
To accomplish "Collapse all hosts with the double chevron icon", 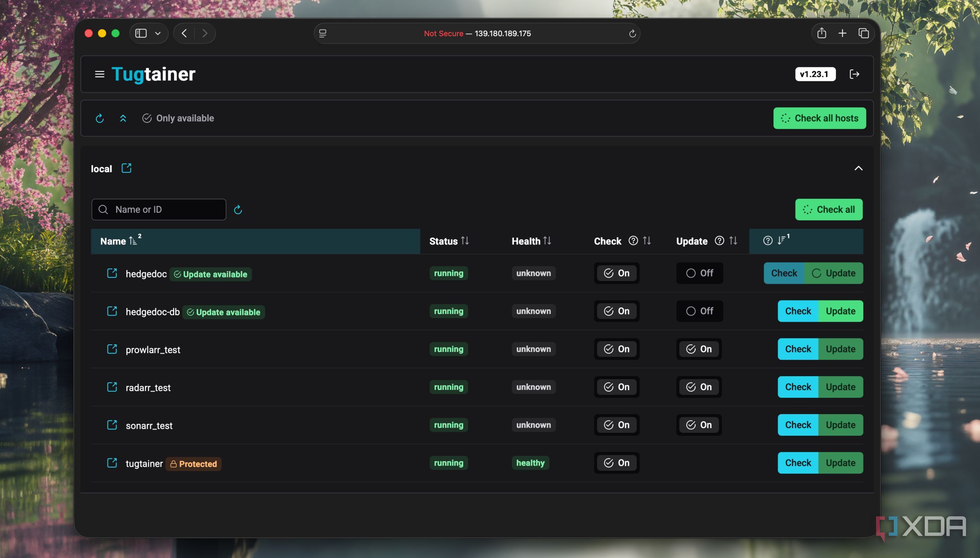I will pyautogui.click(x=123, y=118).
